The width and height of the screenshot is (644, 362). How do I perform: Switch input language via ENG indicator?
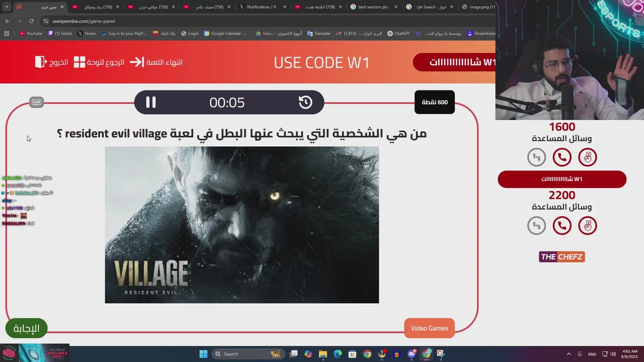(x=592, y=354)
